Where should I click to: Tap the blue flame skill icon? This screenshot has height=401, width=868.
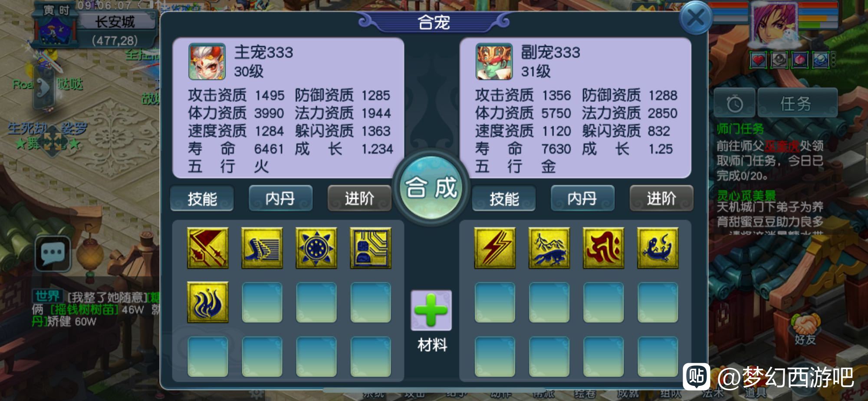[x=207, y=302]
